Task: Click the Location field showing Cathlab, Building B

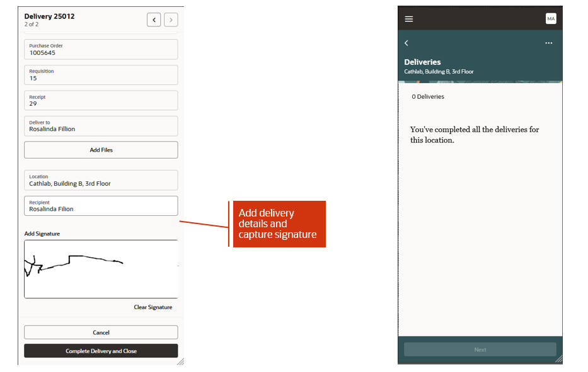Action: point(101,180)
